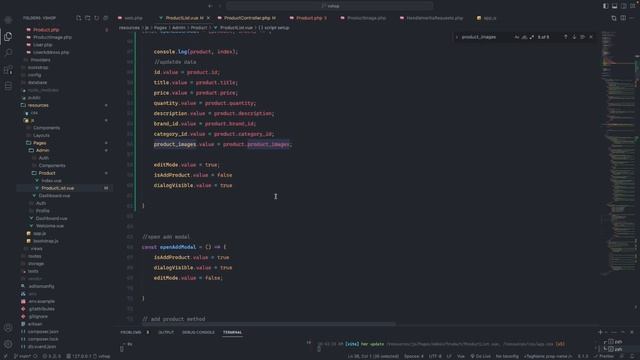
Task: Expand the Layouts folder
Action: click(41, 135)
